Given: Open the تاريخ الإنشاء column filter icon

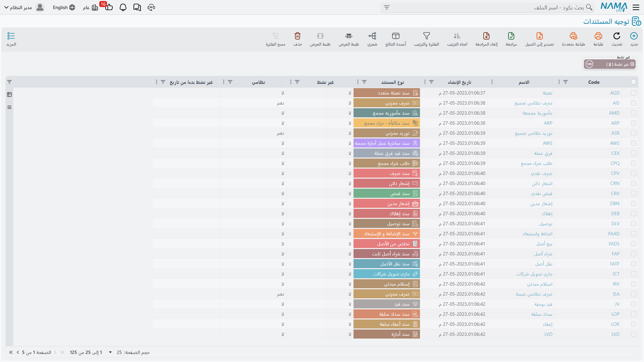Looking at the screenshot, I should click(431, 82).
